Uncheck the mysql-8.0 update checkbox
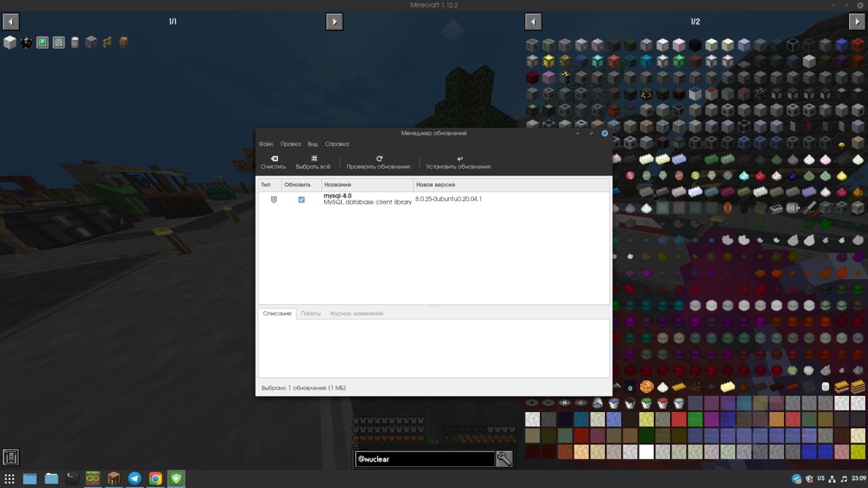Image resolution: width=868 pixels, height=488 pixels. coord(302,199)
